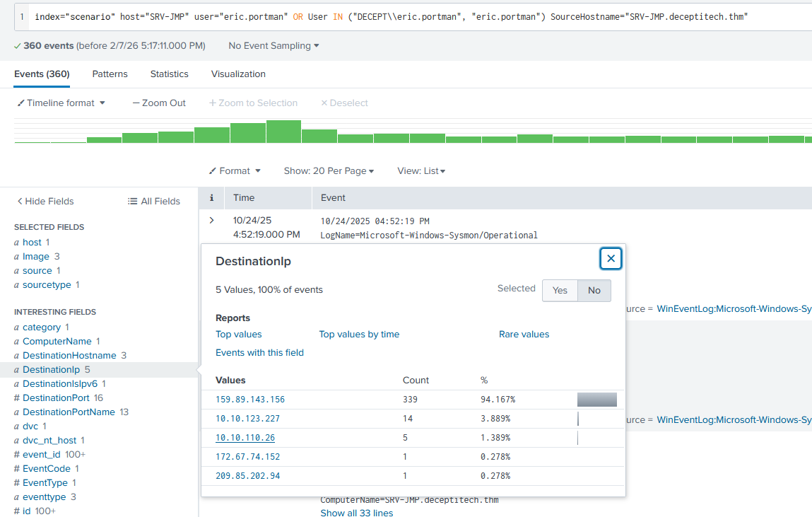Open the source field in sidebar

[37, 270]
